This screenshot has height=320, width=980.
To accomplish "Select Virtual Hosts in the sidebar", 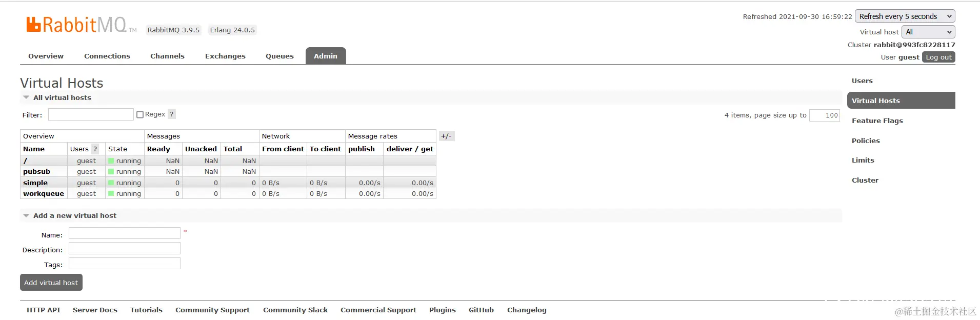I will [x=901, y=101].
